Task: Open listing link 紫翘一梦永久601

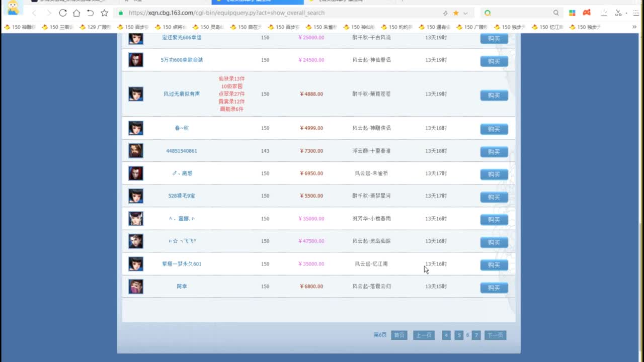Action: [x=182, y=264]
